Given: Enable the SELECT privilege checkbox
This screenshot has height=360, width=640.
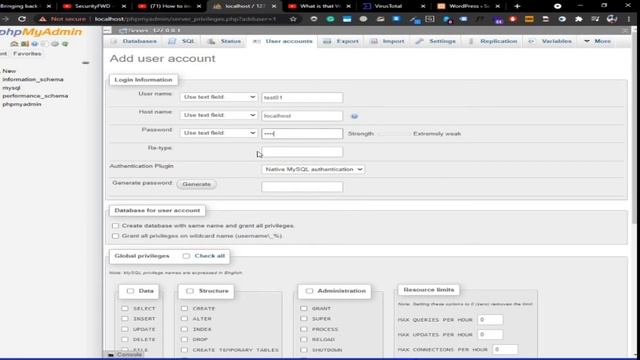Looking at the screenshot, I should click(125, 308).
